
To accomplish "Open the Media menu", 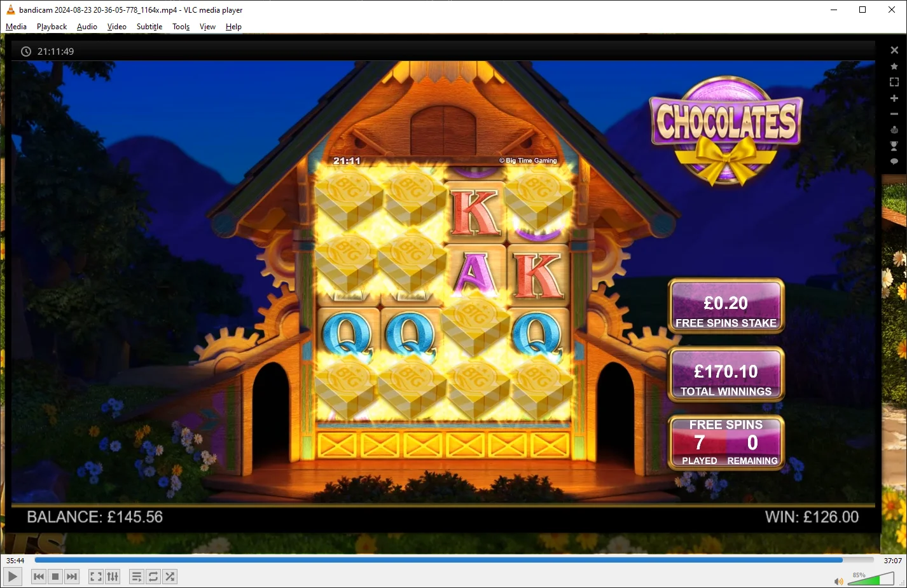I will click(x=16, y=27).
